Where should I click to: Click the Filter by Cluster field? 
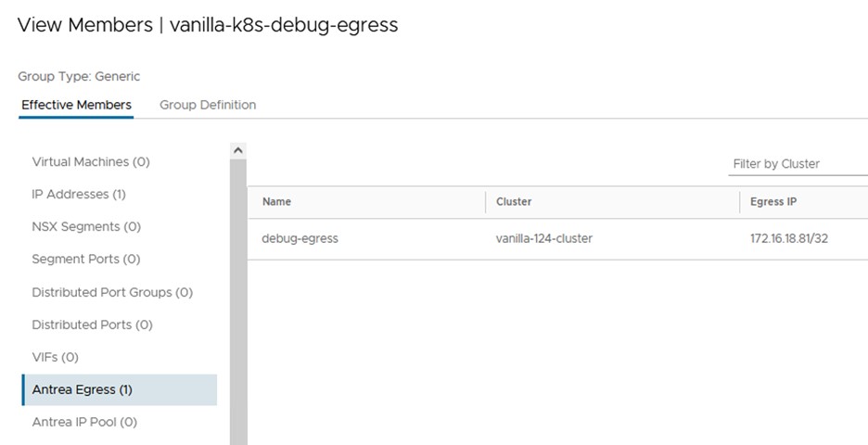click(797, 164)
